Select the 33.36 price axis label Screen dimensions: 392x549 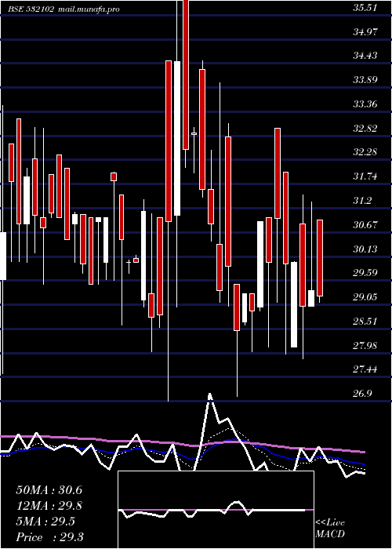coord(365,104)
